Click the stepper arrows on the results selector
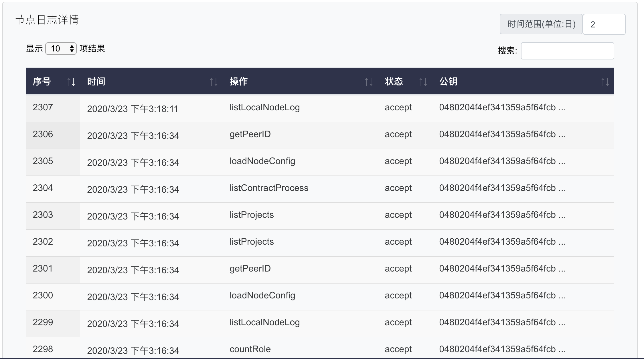The width and height of the screenshot is (644, 359). 72,49
